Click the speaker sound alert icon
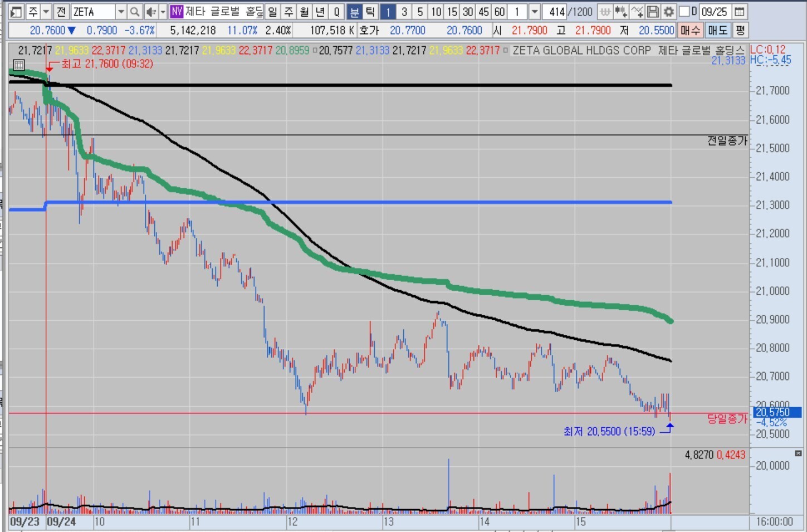This screenshot has height=532, width=807. (x=150, y=12)
